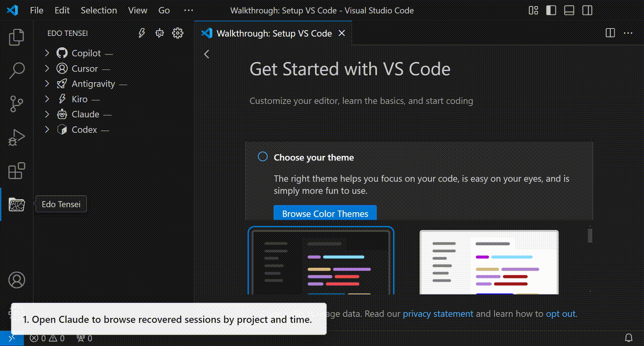The image size is (644, 346).
Task: Click the VS Code logo in title bar
Action: click(13, 10)
